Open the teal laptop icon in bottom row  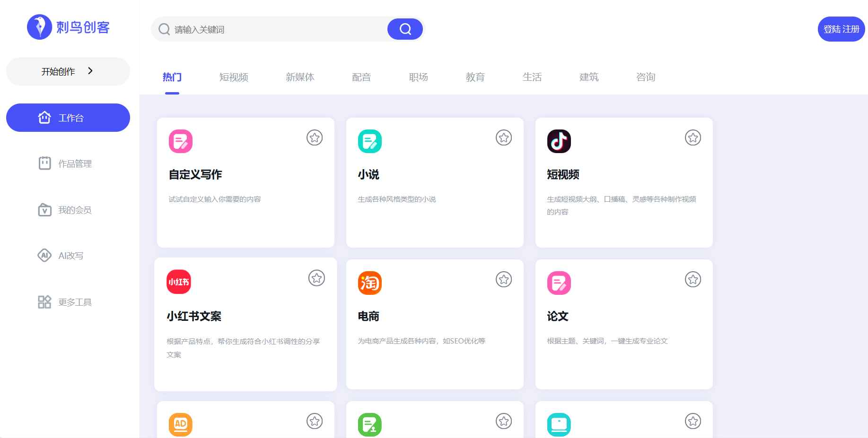559,425
